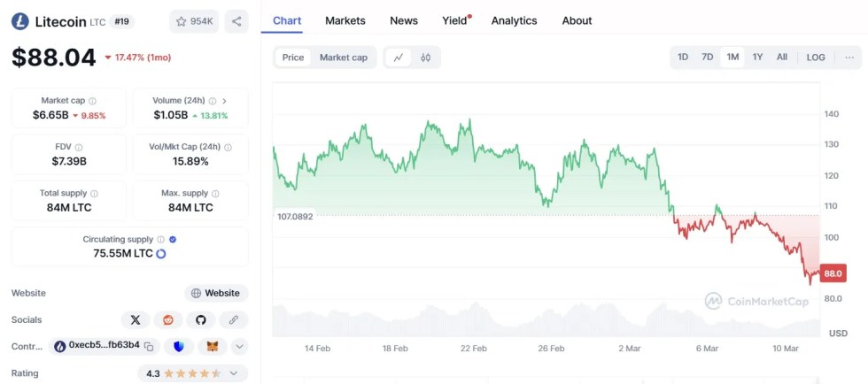Open the Reddit social link
868x384 pixels.
pyautogui.click(x=167, y=320)
